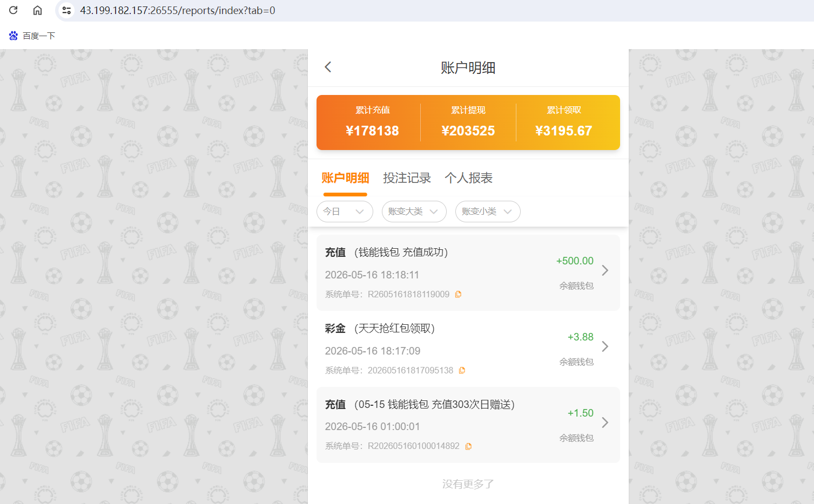Copy order number 202605161817095138
814x504 pixels.
pyautogui.click(x=462, y=370)
